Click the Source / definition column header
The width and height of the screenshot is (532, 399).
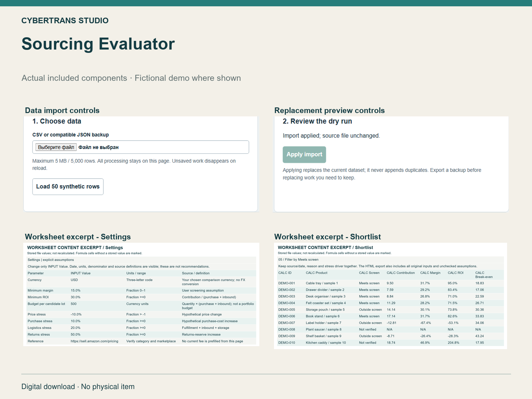(196, 273)
